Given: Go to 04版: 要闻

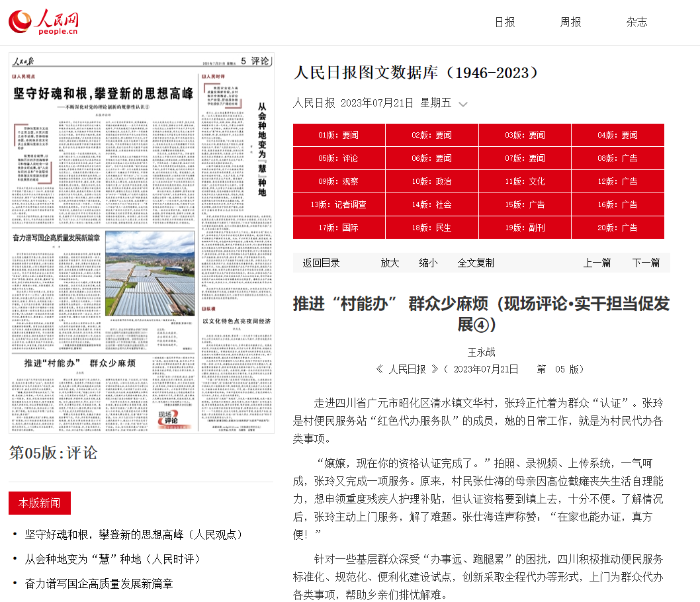Looking at the screenshot, I should click(618, 135).
